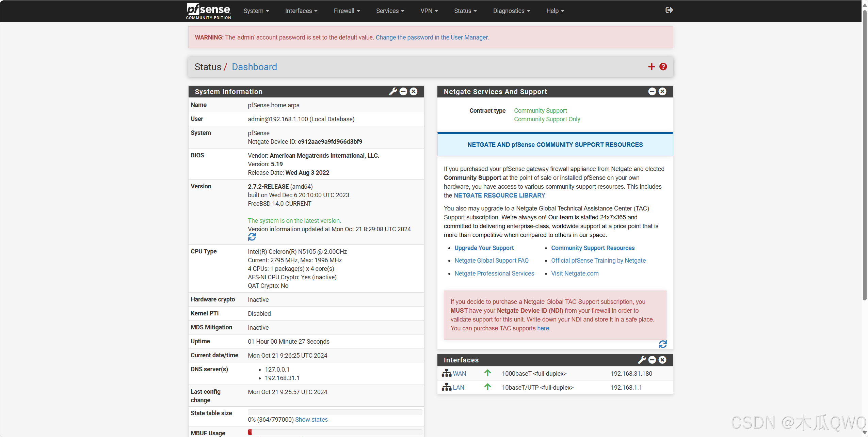Close the Interfaces widget
Screen dimensions: 868x437
(662, 360)
